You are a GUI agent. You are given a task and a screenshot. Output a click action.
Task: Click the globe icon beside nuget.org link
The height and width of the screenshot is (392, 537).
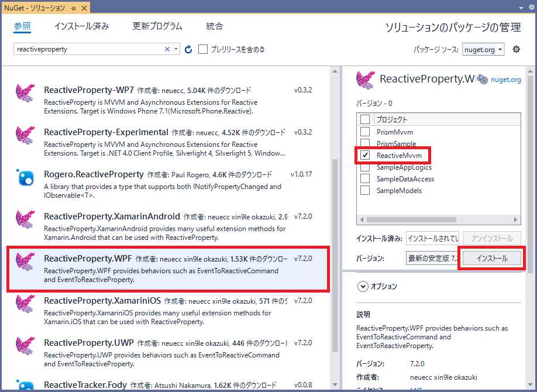pos(483,79)
